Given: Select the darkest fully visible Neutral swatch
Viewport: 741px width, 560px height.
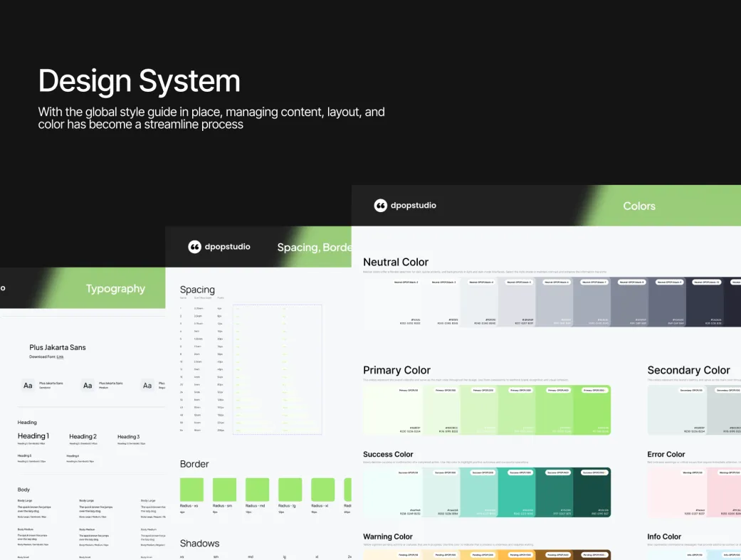Looking at the screenshot, I should tap(705, 302).
